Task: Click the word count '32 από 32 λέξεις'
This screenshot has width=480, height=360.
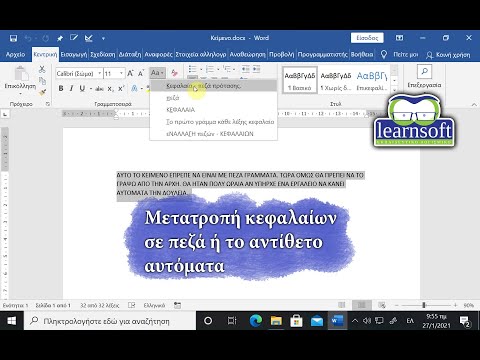Action: [x=99, y=305]
